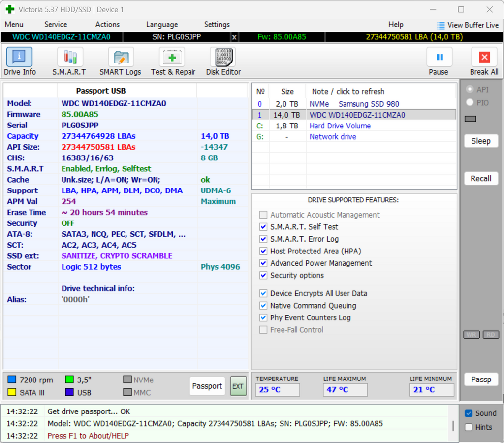Select the PIO radio button

click(x=470, y=102)
